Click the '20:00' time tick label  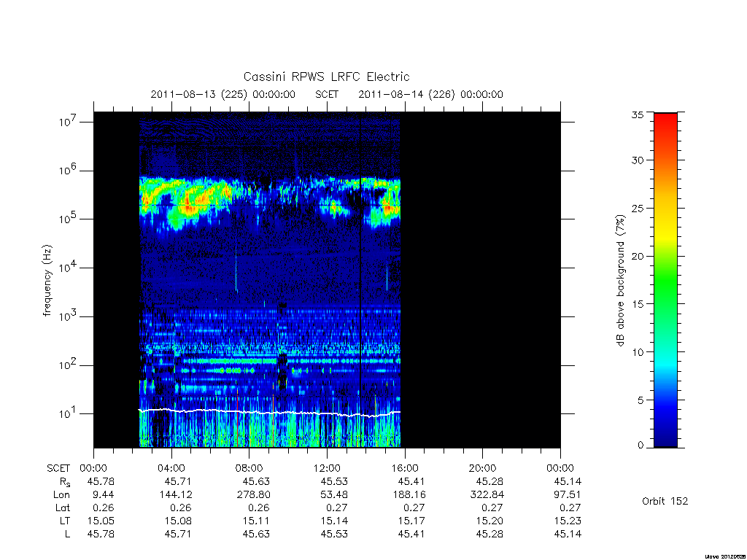[x=483, y=468]
